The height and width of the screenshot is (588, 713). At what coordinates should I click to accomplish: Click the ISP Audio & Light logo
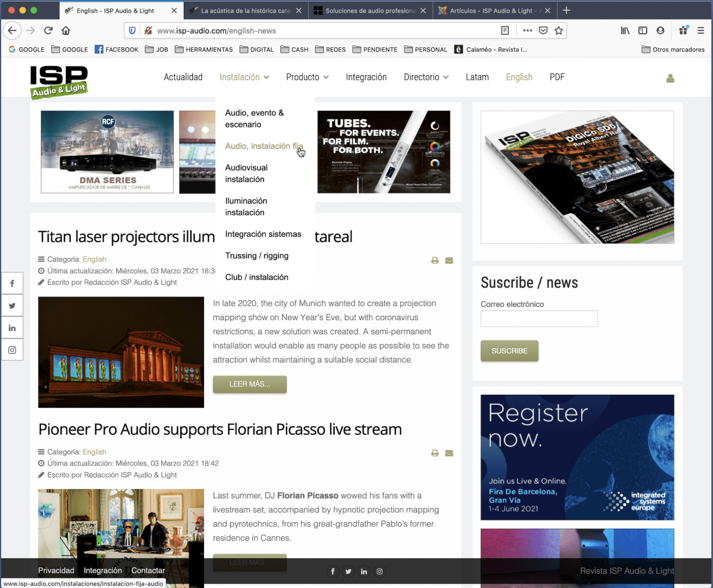pos(59,82)
